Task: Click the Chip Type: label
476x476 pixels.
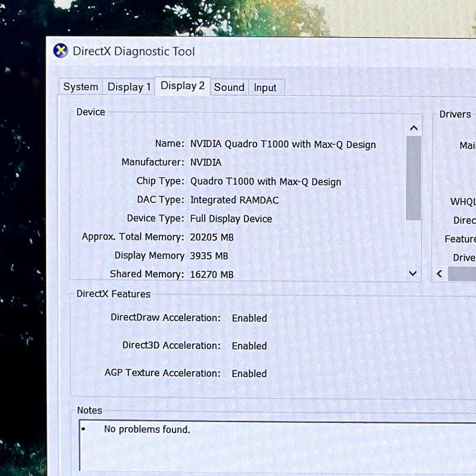Action: [160, 181]
